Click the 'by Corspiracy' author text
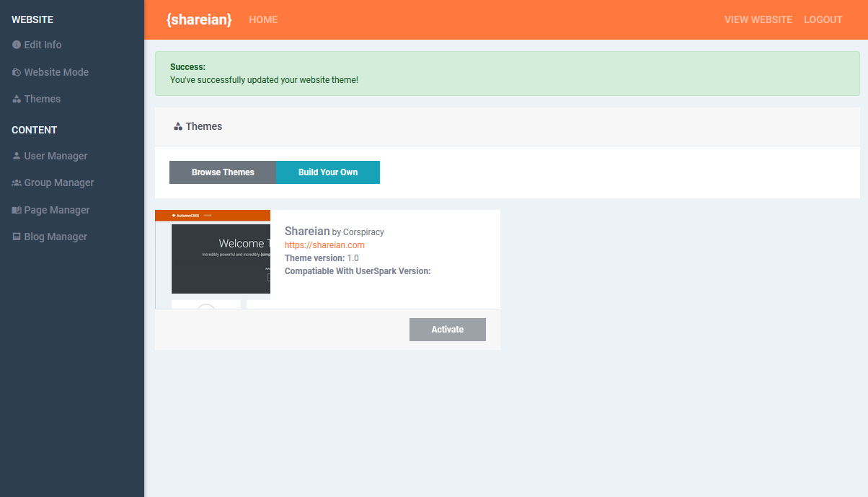The image size is (868, 497). click(358, 232)
